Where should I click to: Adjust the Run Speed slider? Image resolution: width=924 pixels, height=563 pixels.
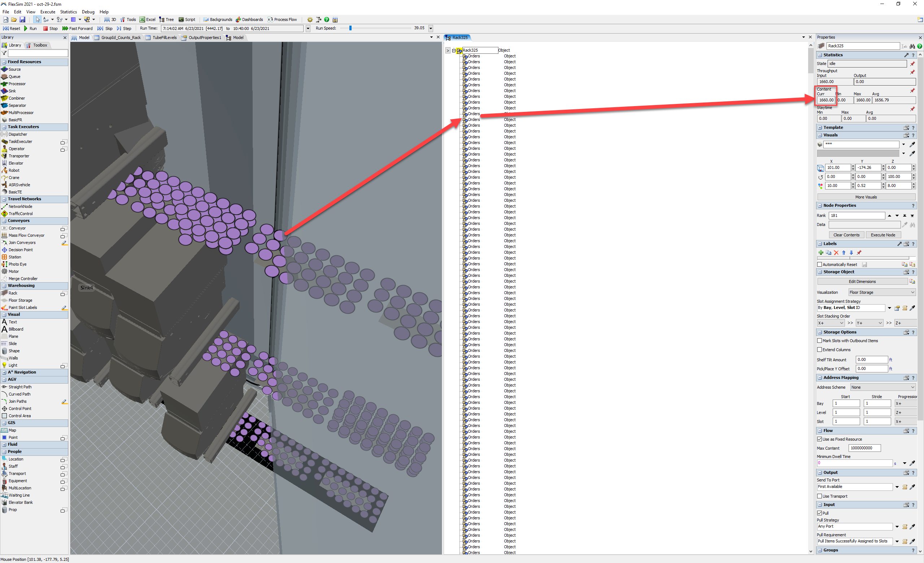pos(350,28)
